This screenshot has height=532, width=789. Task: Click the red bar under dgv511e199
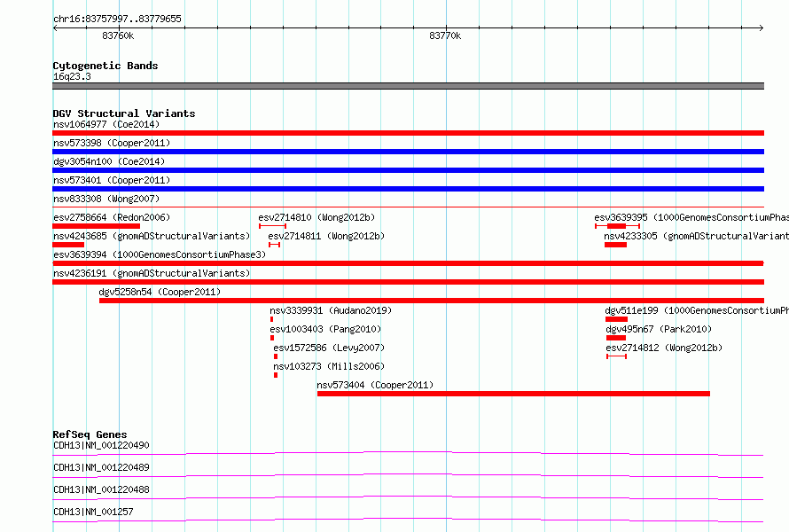(616, 319)
